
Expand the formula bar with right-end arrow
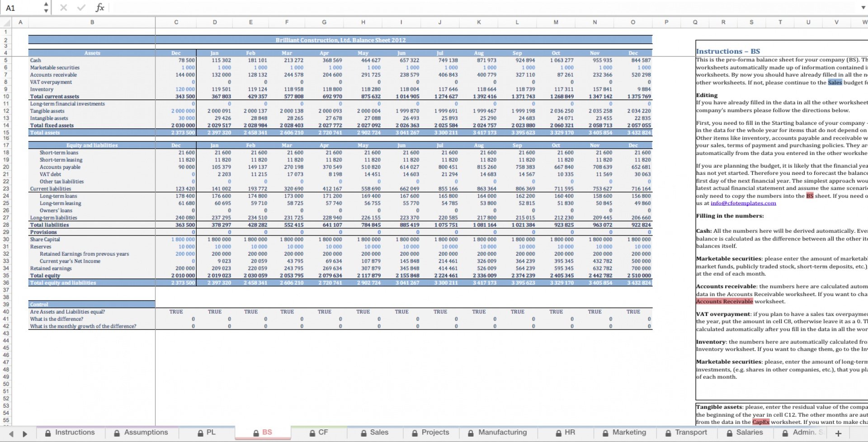point(863,8)
